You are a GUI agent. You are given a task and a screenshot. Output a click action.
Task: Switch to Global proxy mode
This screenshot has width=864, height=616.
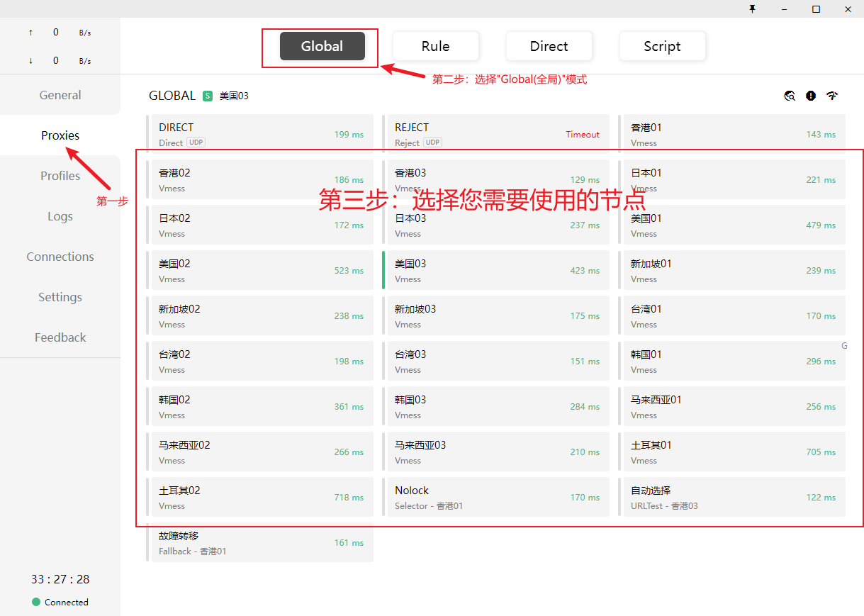322,46
